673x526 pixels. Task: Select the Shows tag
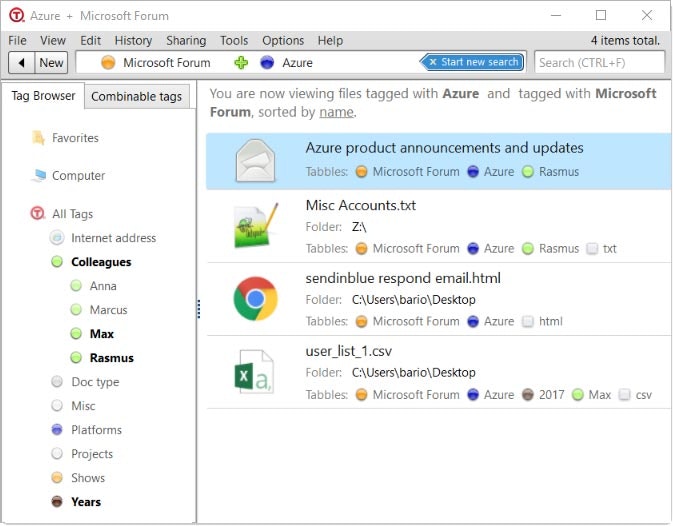click(78, 478)
